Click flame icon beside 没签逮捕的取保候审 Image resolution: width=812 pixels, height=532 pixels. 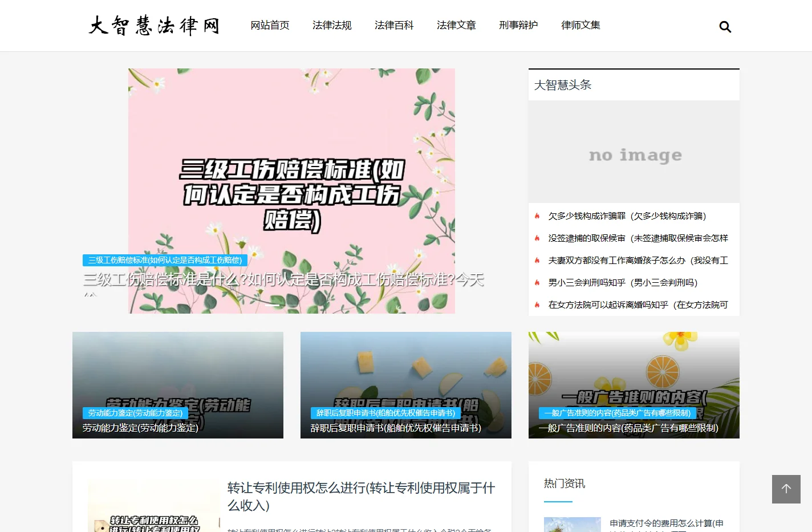537,238
